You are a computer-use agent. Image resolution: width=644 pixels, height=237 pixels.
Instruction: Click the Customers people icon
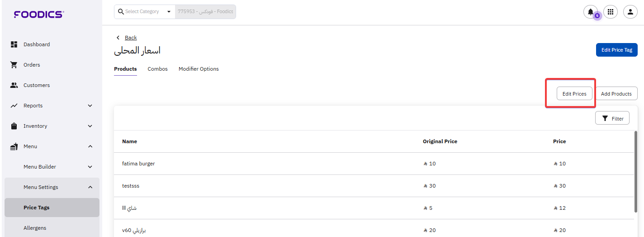tap(14, 85)
